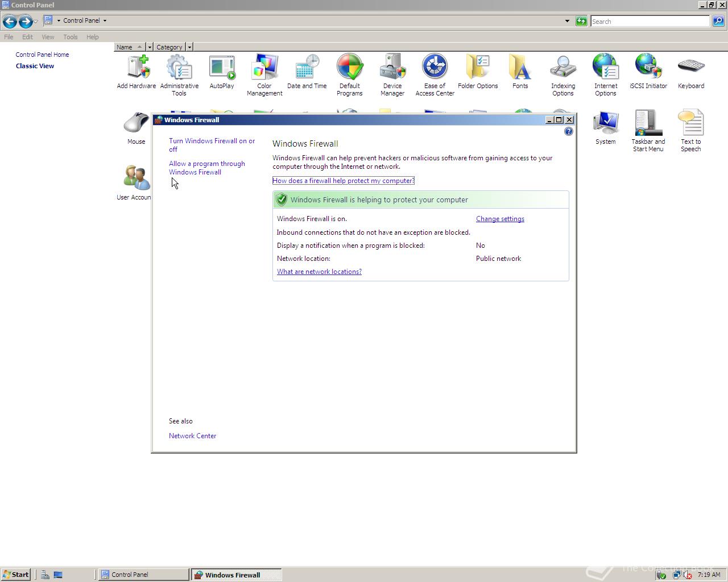Open Network Center link
Viewport: 728px width, 582px height.
pyautogui.click(x=192, y=436)
